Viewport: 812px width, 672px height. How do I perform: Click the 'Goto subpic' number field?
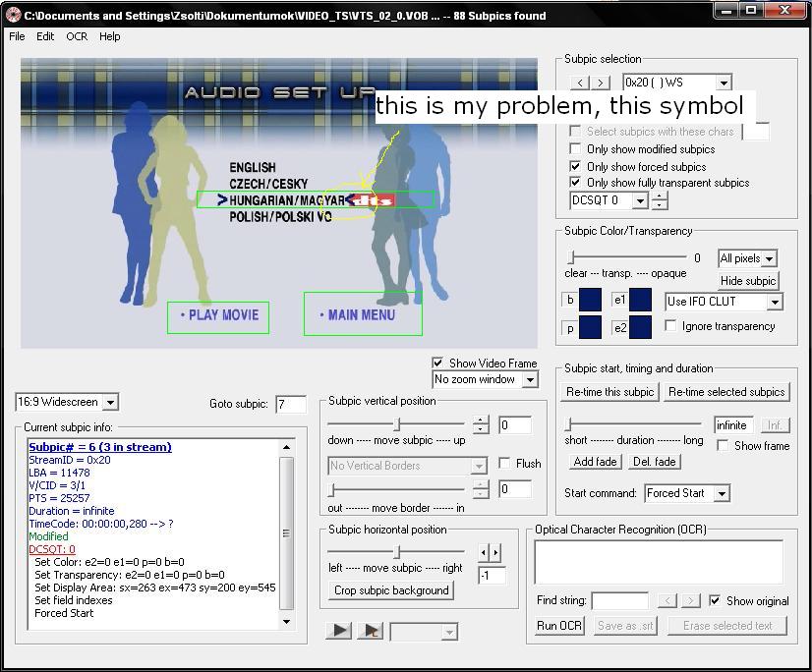point(291,404)
